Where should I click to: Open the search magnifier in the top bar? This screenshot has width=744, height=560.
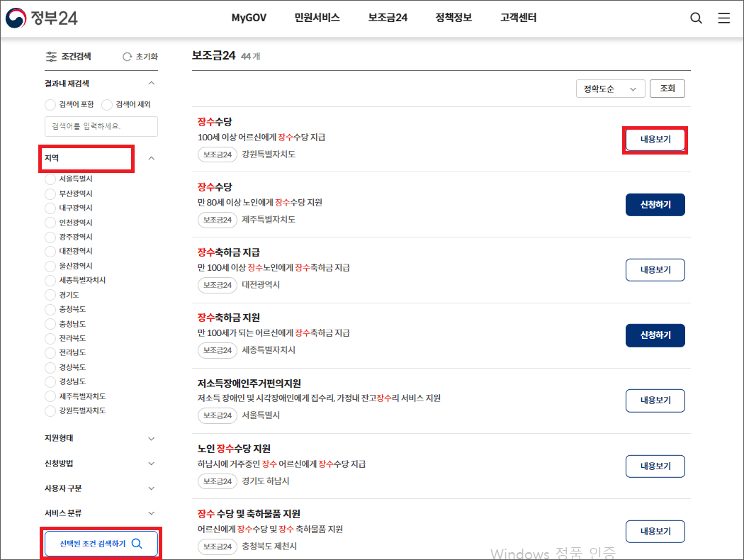click(x=696, y=18)
